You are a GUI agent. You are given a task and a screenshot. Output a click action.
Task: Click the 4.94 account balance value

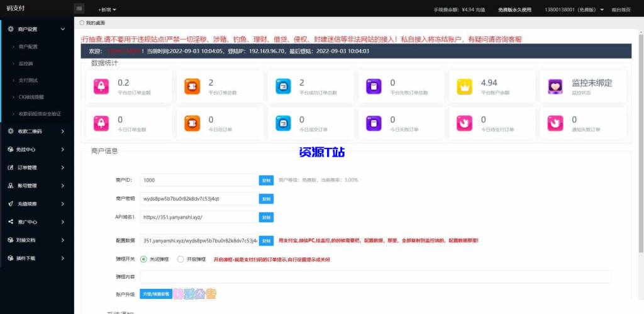pyautogui.click(x=489, y=83)
